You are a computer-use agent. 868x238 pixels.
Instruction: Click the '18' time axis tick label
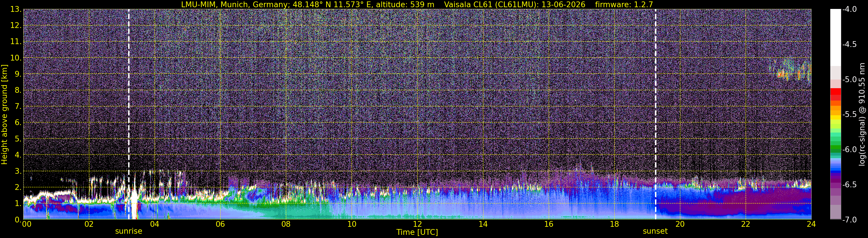[x=615, y=224]
